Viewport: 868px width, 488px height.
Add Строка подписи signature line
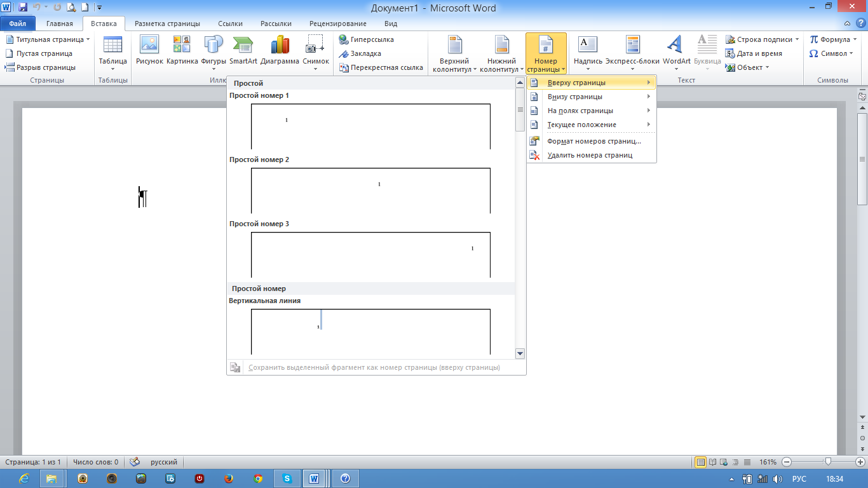point(763,39)
